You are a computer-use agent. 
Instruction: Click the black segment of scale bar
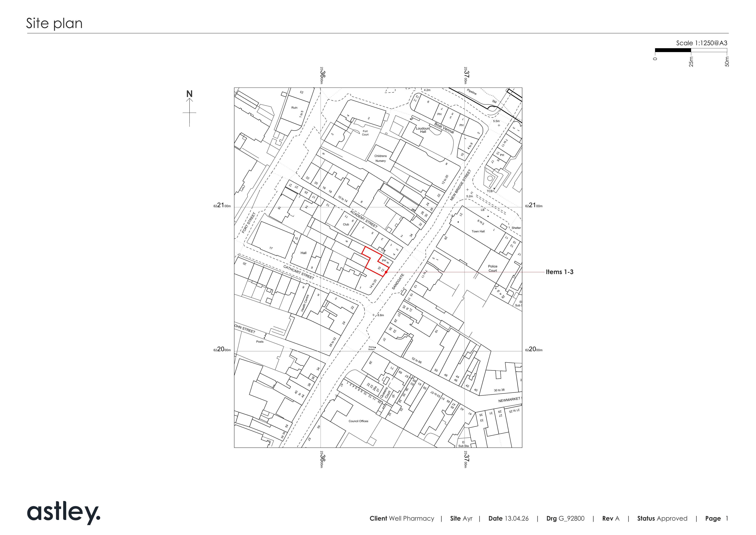[673, 50]
